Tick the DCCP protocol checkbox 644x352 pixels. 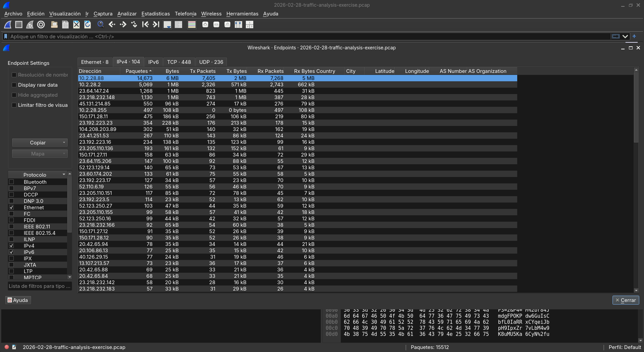click(11, 194)
